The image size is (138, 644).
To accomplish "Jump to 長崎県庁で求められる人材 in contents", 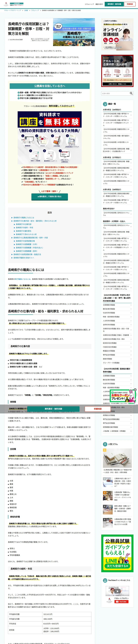I will point(26,234).
